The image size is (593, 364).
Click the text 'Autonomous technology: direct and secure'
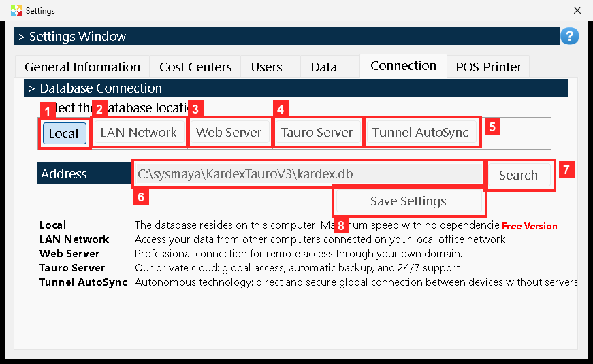click(236, 282)
